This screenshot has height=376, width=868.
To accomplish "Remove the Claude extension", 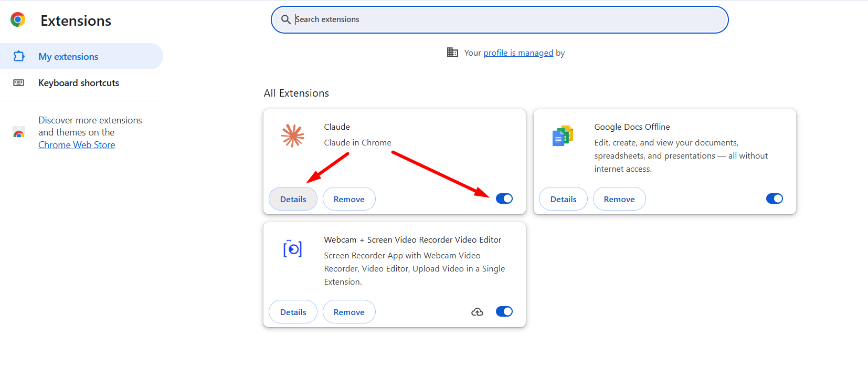I will pyautogui.click(x=349, y=199).
